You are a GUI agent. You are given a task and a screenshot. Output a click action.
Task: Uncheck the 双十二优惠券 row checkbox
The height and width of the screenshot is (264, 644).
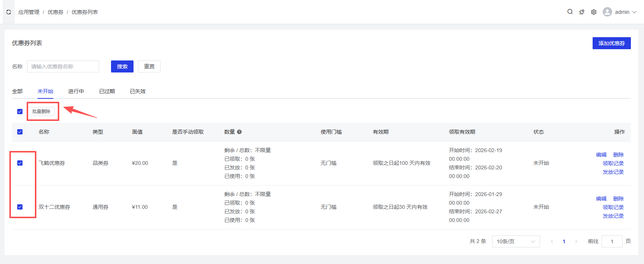coord(20,207)
